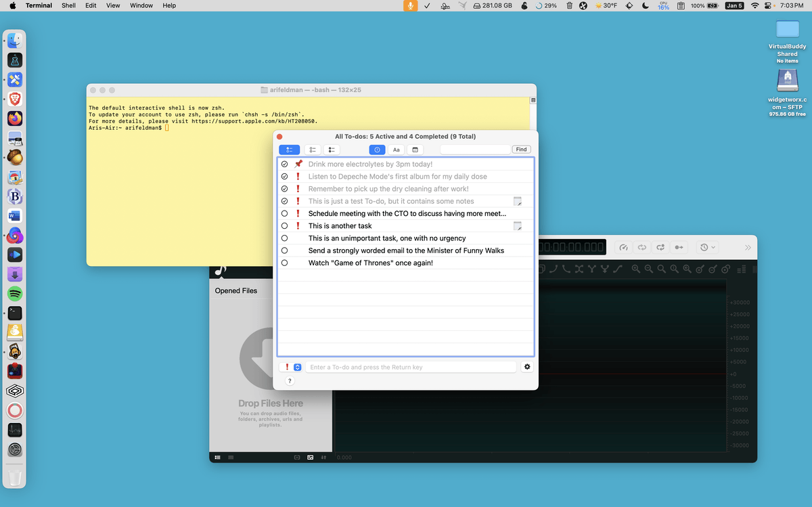812x507 pixels.
Task: Click the levels bars icon in audio editor
Action: pyautogui.click(x=742, y=269)
